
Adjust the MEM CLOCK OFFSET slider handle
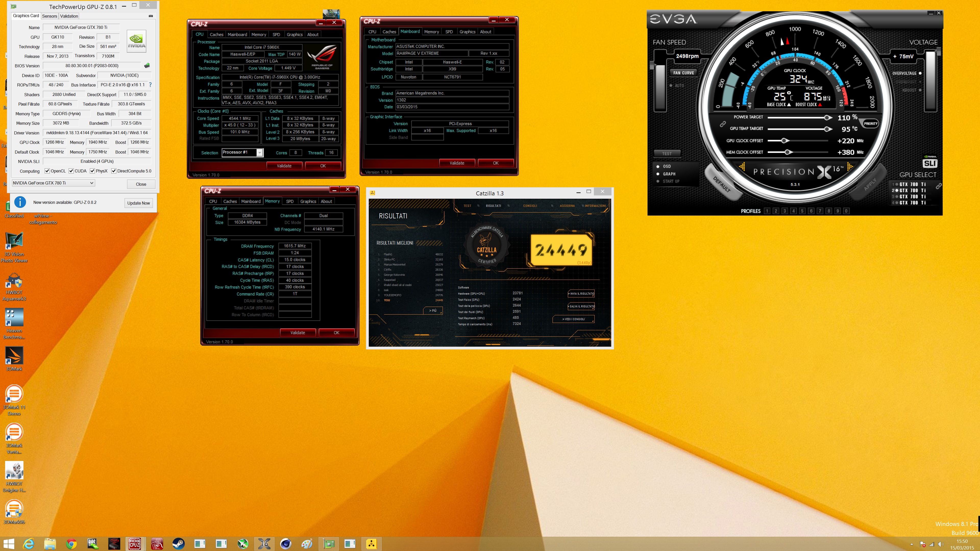(x=788, y=152)
